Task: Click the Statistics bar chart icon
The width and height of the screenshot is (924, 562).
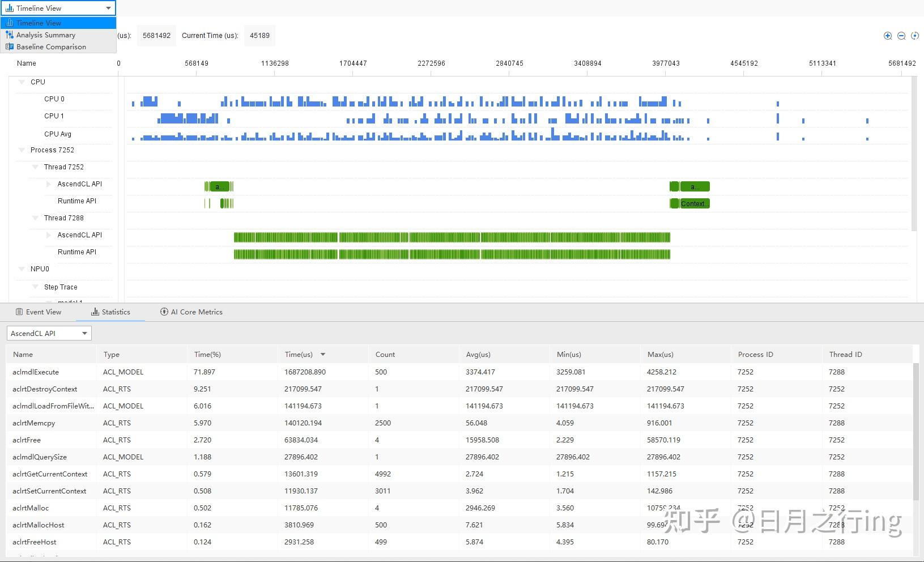Action: point(96,312)
